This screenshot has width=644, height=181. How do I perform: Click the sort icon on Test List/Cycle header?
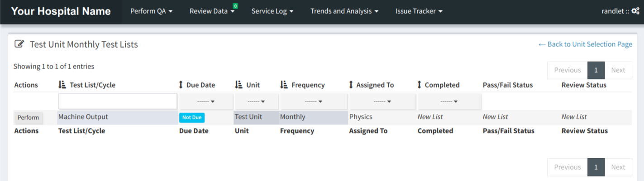62,85
